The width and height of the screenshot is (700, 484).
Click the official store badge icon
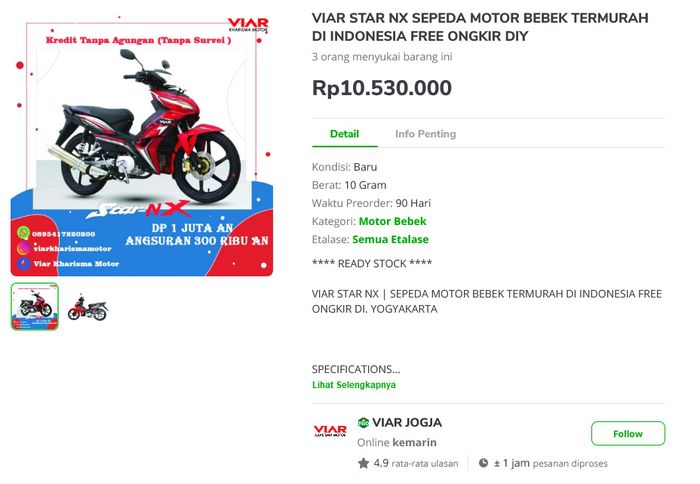pos(363,422)
